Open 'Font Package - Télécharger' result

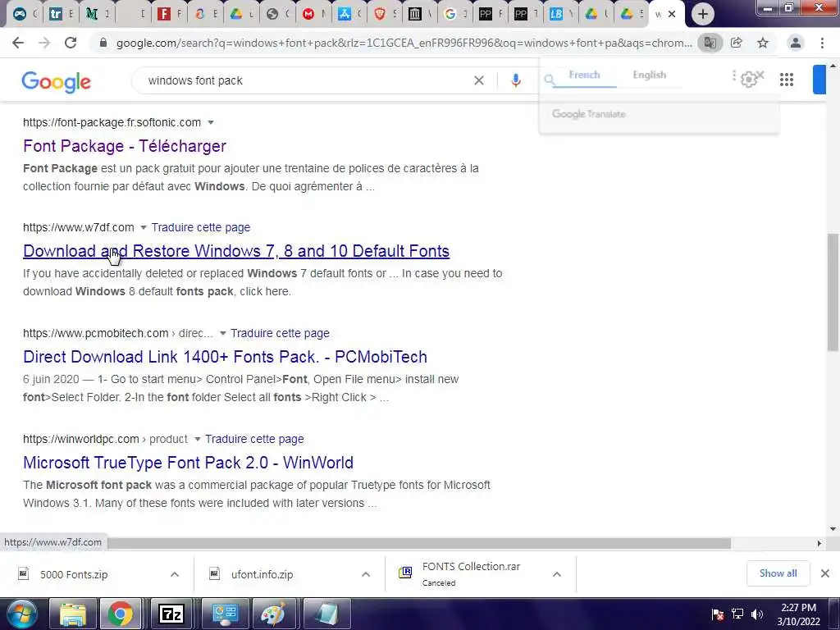(125, 146)
